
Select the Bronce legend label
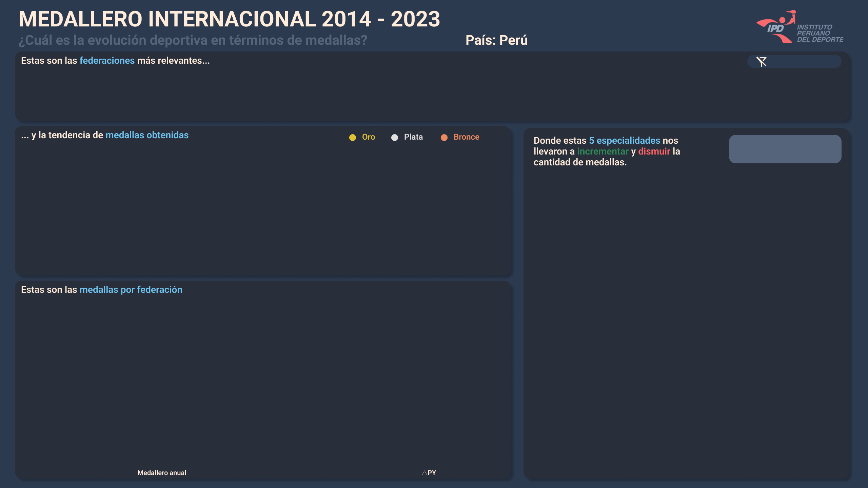tap(466, 137)
